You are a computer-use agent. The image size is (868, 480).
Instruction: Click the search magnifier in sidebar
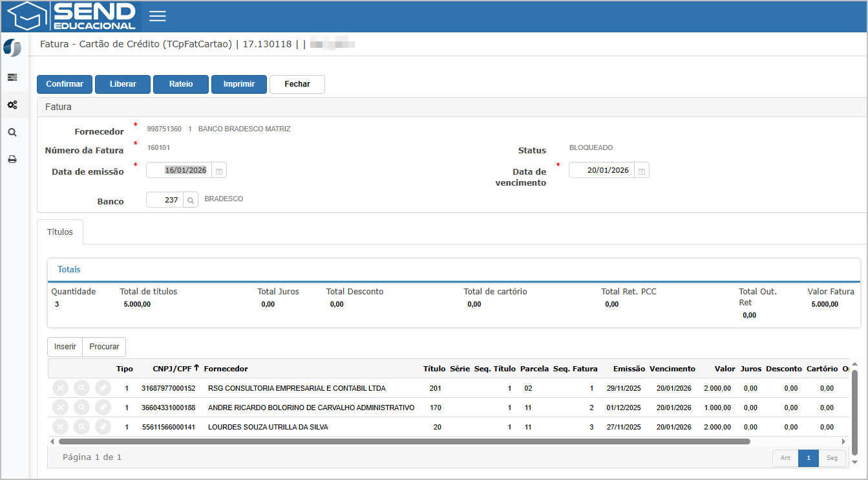pyautogui.click(x=12, y=133)
